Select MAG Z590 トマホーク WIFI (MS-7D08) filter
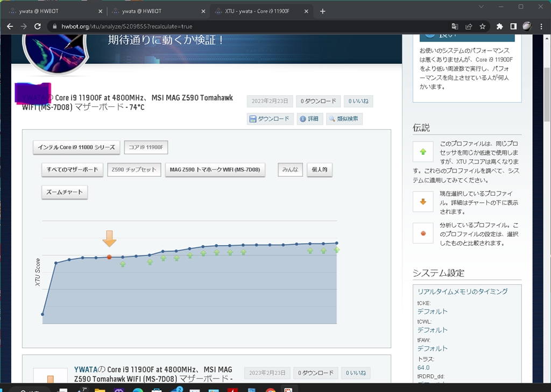 (x=215, y=170)
